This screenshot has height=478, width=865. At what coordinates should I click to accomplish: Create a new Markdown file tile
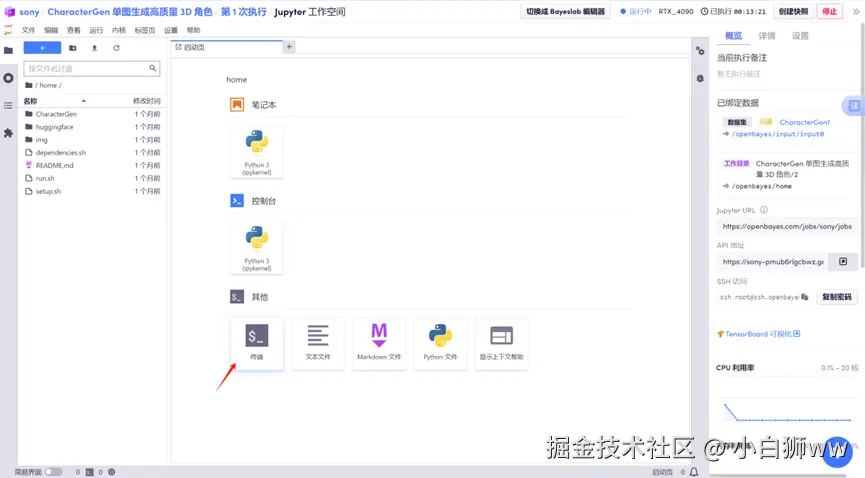coord(379,343)
